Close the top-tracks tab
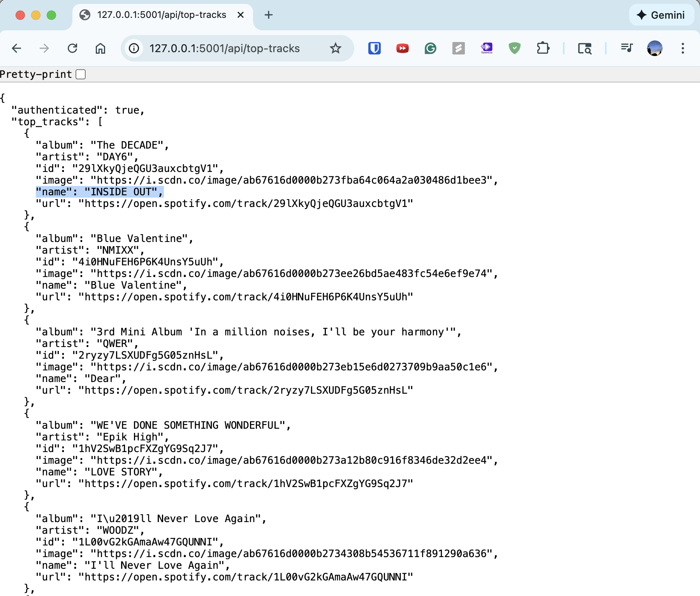The image size is (700, 596). point(241,15)
